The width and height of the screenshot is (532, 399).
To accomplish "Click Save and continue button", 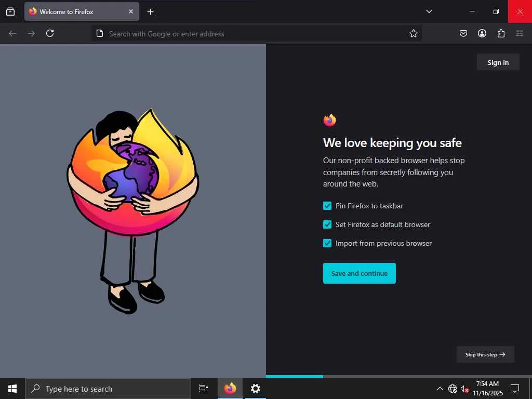I will pyautogui.click(x=360, y=273).
